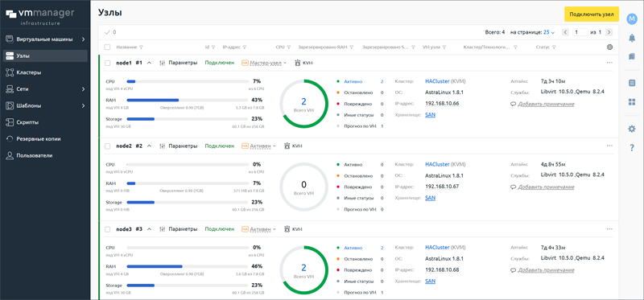Expand Шаблоны submenu arrow
The image size is (644, 300).
pyautogui.click(x=83, y=106)
